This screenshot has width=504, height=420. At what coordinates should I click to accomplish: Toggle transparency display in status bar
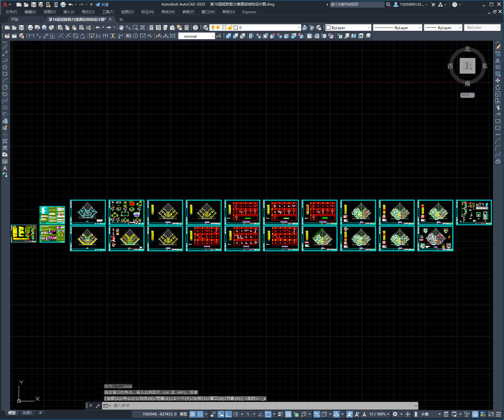[x=288, y=414]
